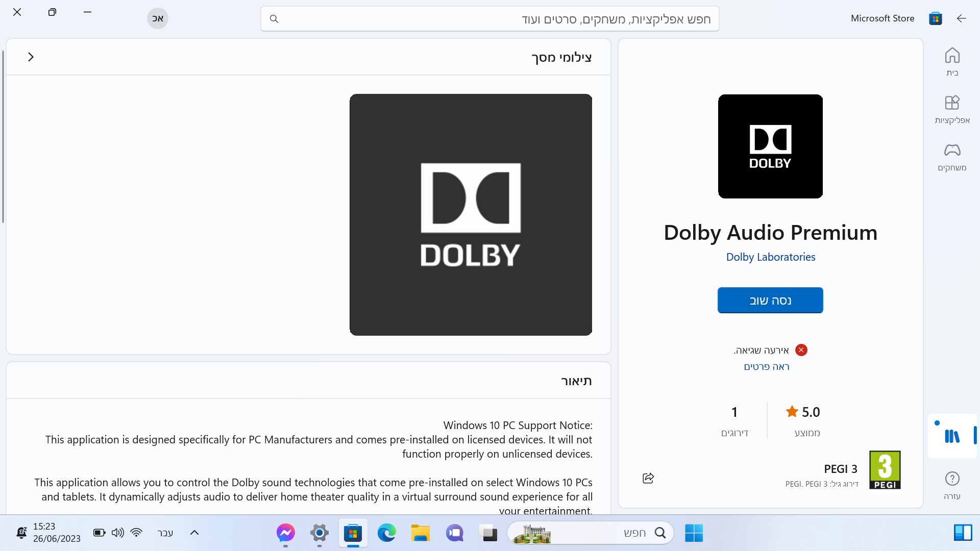Open the user profile avatar אכ
Viewport: 980px width, 551px height.
tap(158, 18)
